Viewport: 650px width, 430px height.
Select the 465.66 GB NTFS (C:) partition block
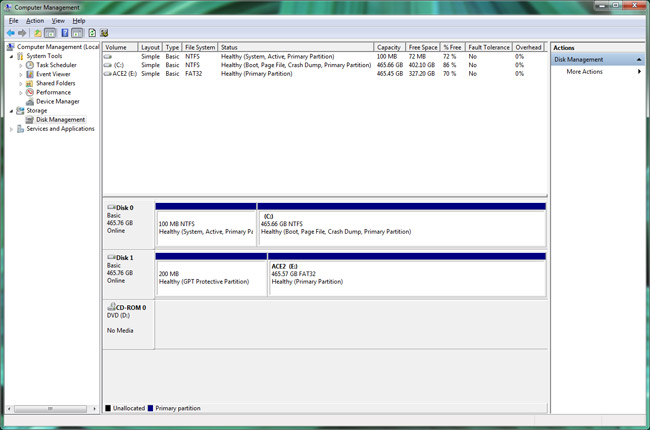coord(402,224)
